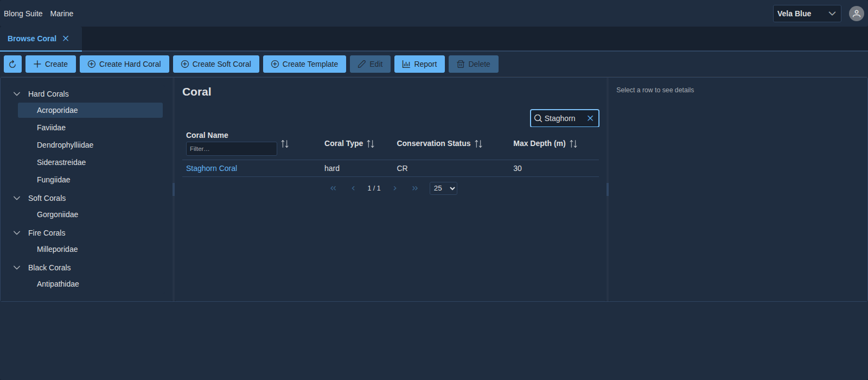Collapse the Soft Corals tree group
The width and height of the screenshot is (868, 380).
click(17, 198)
